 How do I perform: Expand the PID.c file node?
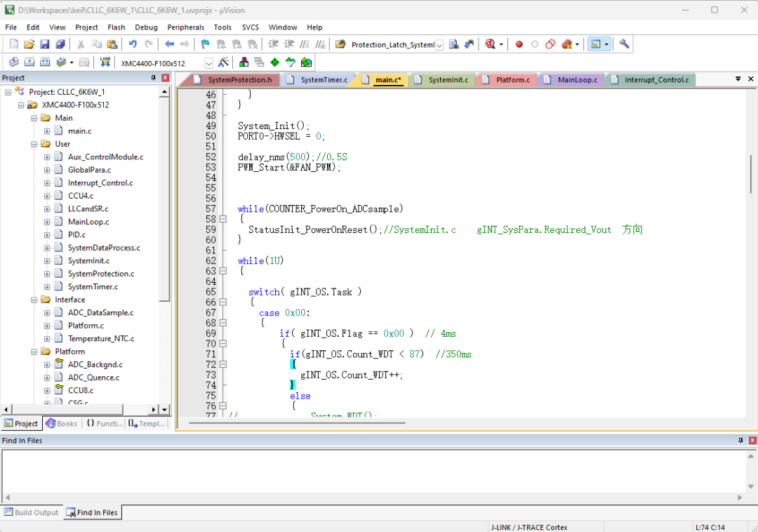click(47, 234)
